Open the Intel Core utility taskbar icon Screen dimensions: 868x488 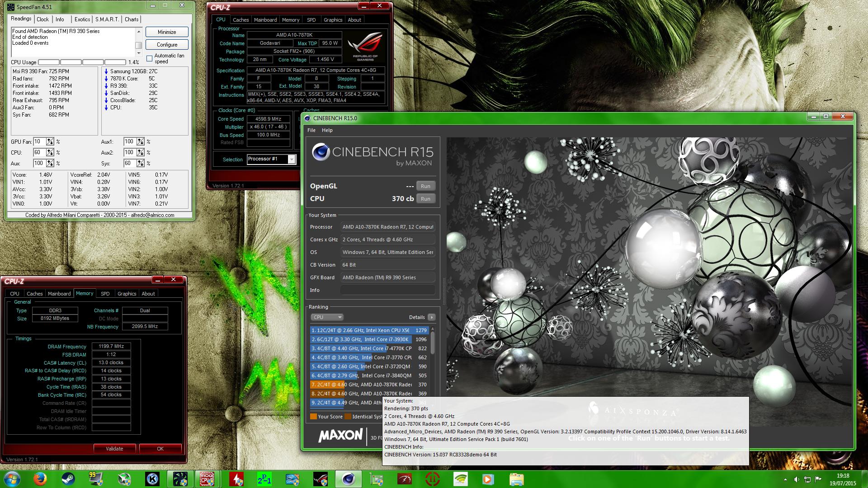point(292,479)
